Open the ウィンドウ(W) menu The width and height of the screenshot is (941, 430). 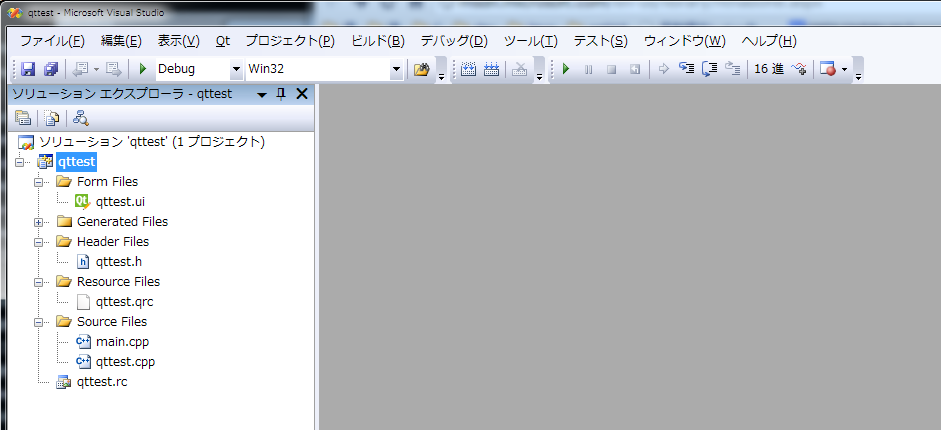(685, 41)
